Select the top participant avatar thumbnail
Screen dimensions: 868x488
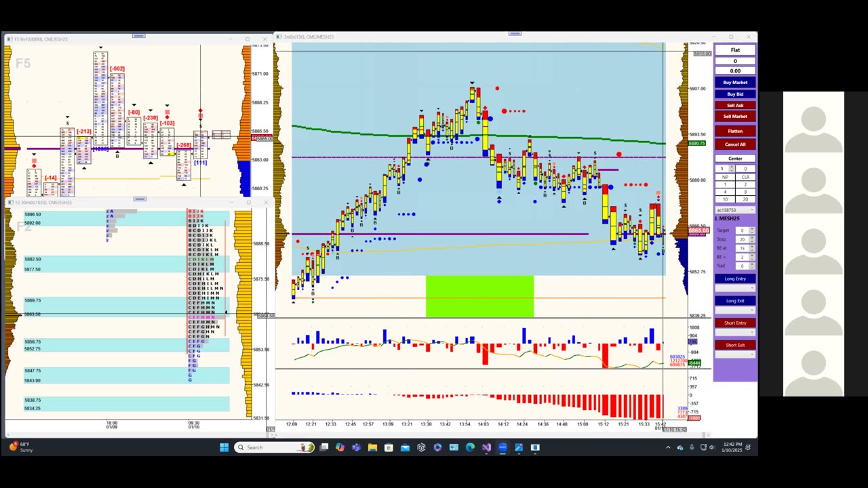click(813, 123)
